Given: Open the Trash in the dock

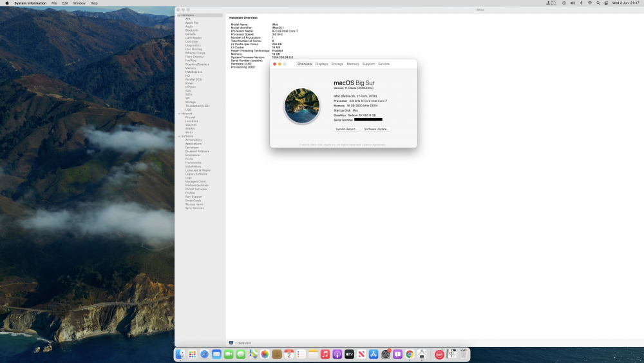Looking at the screenshot, I should [x=464, y=354].
